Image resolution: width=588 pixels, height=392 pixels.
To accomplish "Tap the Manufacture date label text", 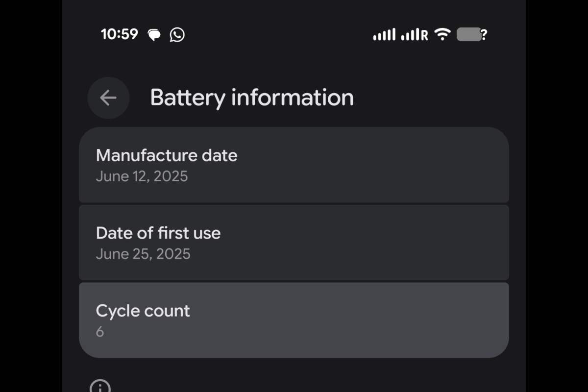I will pyautogui.click(x=167, y=155).
